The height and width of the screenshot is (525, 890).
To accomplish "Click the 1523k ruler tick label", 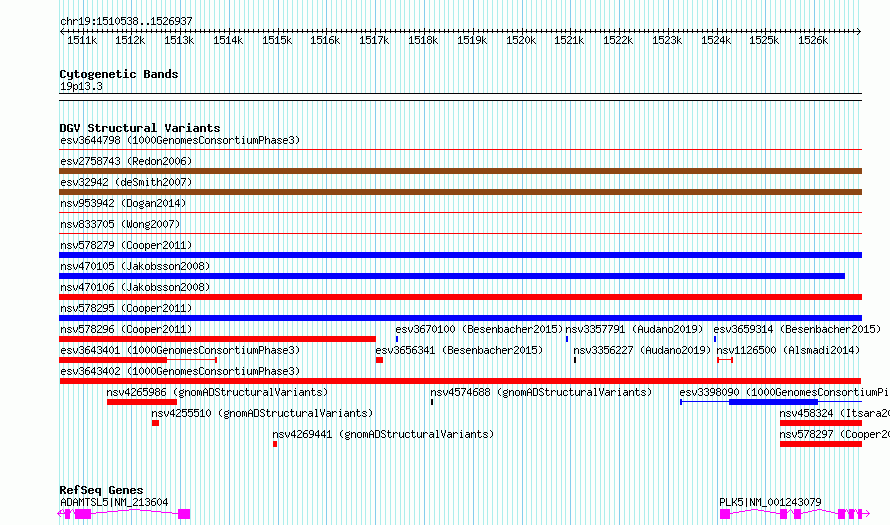I will (x=666, y=40).
